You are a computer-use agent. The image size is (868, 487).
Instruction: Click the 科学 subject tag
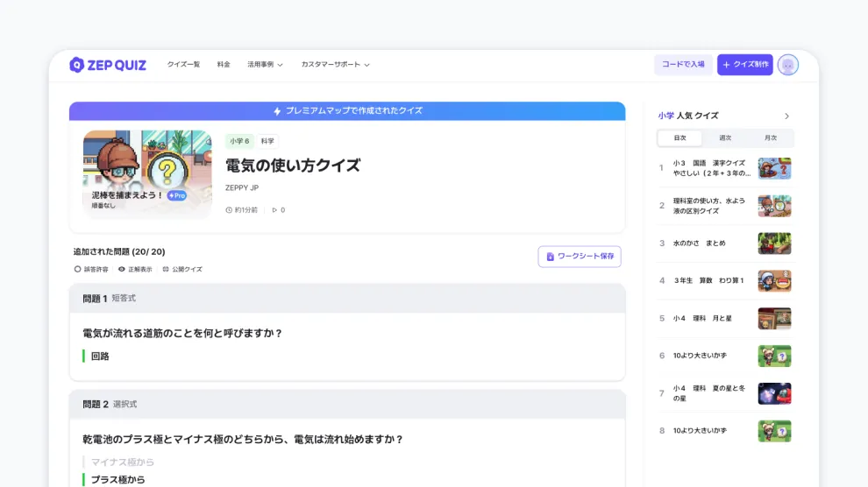[x=267, y=141]
